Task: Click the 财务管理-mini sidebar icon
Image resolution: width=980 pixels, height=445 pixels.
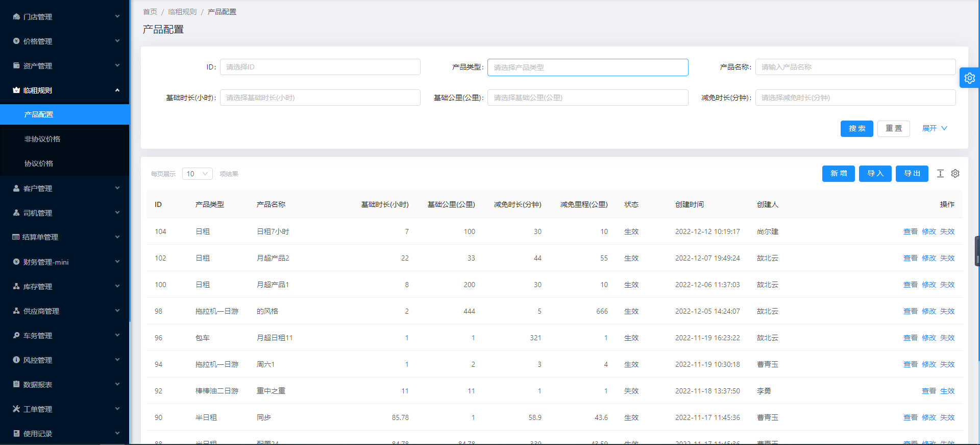Action: pos(16,262)
